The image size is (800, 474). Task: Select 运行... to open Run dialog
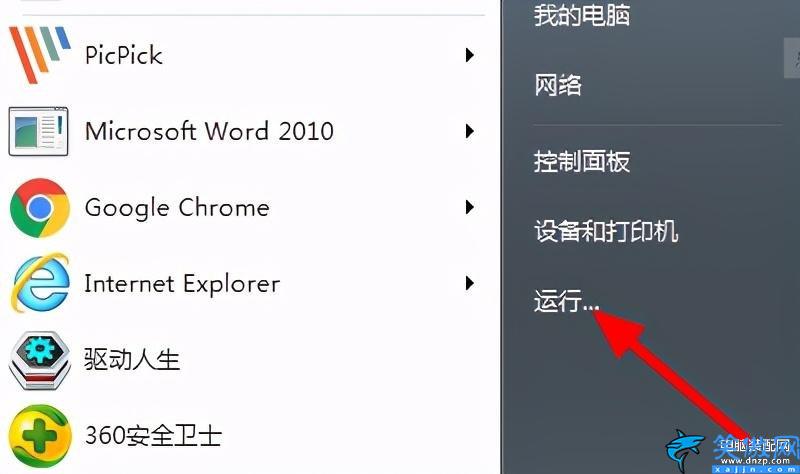(566, 301)
